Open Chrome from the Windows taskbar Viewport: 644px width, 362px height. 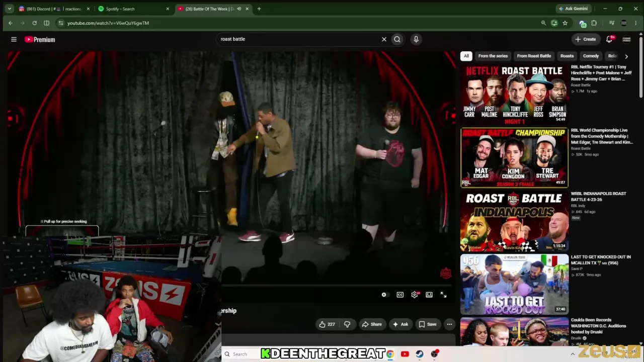(390, 354)
